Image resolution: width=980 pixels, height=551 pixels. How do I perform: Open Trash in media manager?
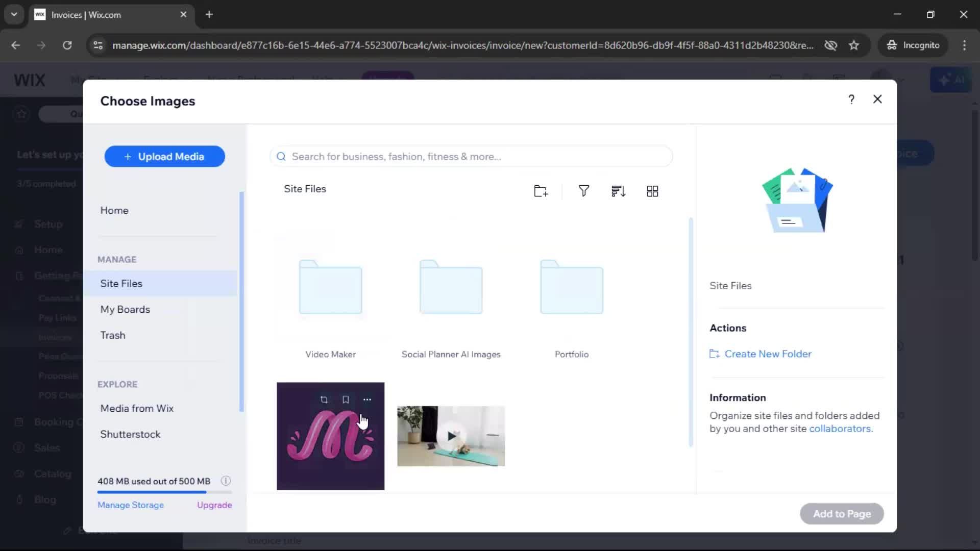pyautogui.click(x=113, y=335)
